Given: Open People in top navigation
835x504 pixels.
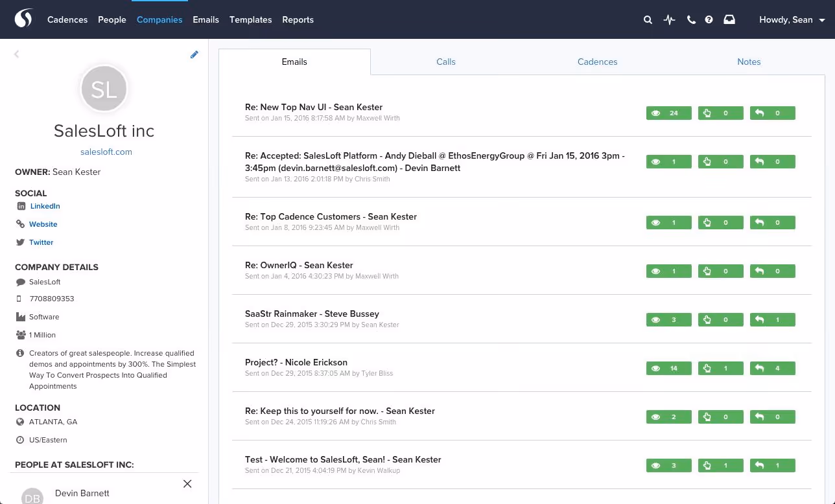Looking at the screenshot, I should pyautogui.click(x=112, y=20).
